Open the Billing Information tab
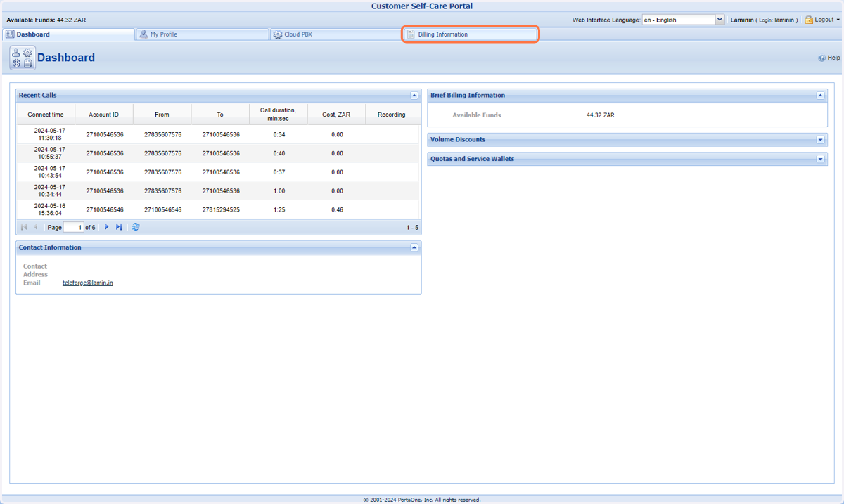844x504 pixels. [x=470, y=34]
